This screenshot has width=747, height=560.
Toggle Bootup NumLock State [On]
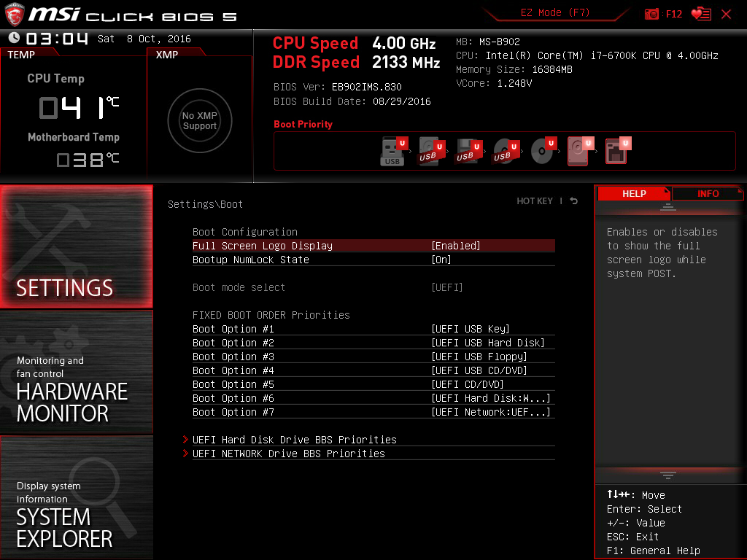373,260
